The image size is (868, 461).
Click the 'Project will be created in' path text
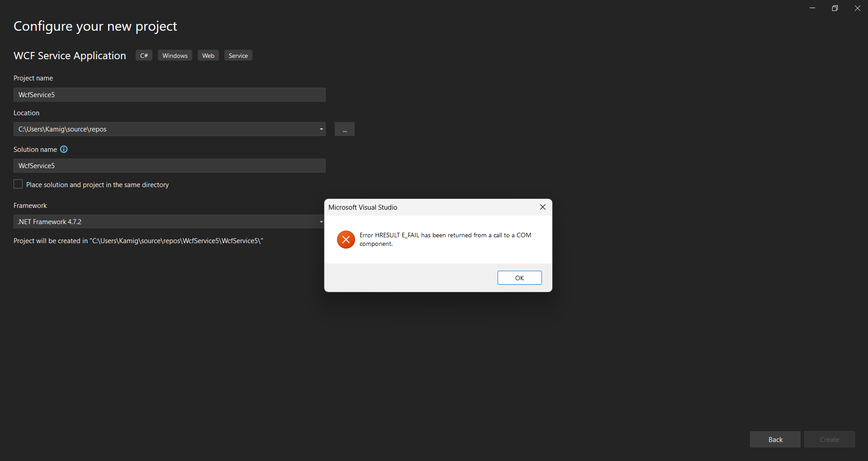coord(138,241)
